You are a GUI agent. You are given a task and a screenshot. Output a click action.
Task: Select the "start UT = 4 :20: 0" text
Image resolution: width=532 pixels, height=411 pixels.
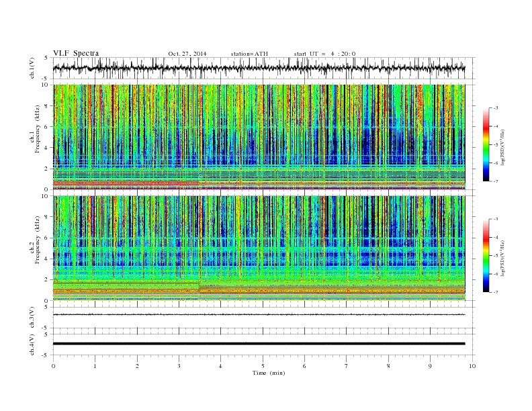point(324,54)
